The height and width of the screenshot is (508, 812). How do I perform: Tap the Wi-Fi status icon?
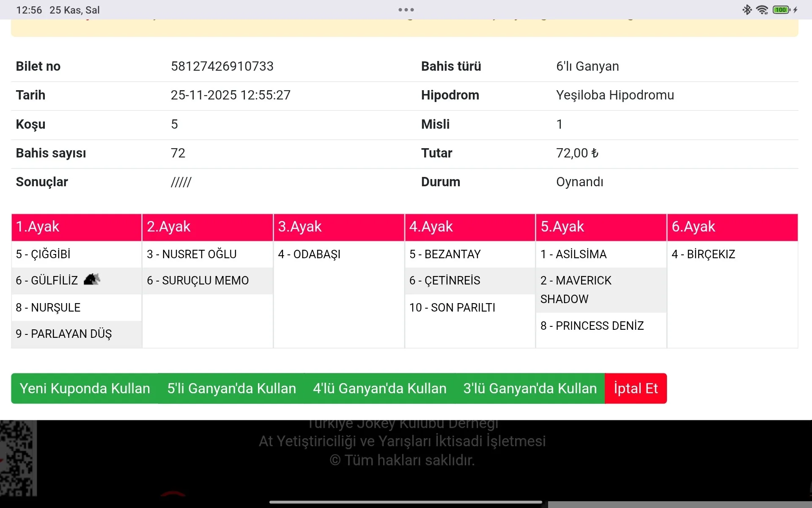762,10
